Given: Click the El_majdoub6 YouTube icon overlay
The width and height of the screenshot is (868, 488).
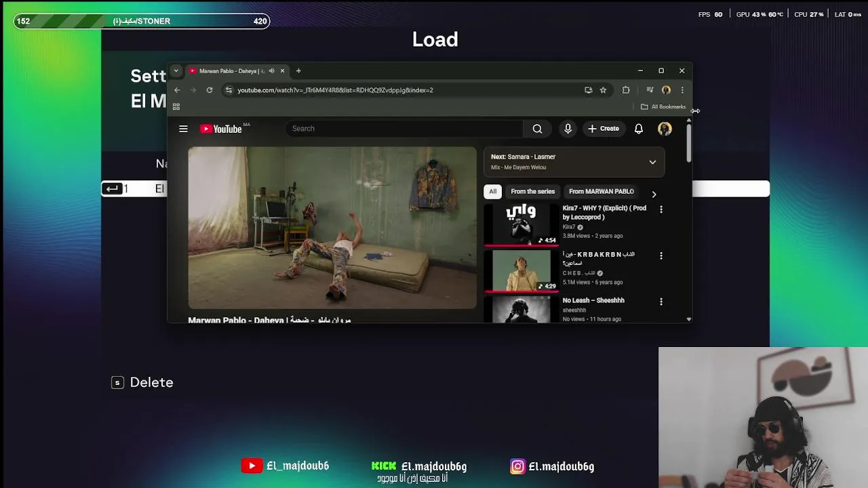Looking at the screenshot, I should pyautogui.click(x=252, y=466).
